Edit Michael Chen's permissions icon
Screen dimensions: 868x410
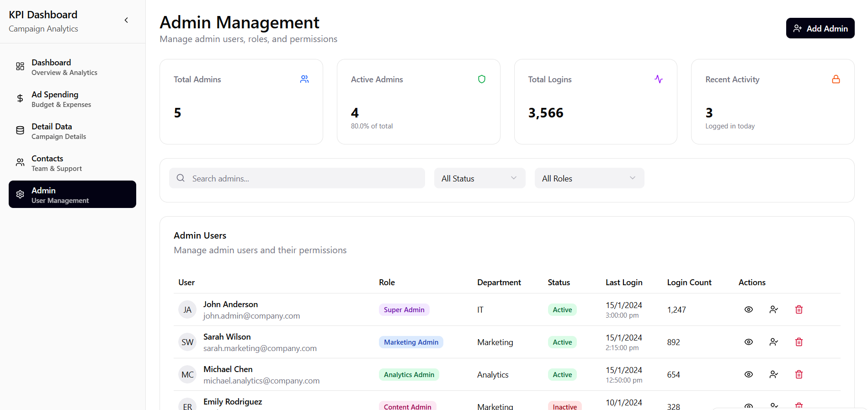pos(774,374)
